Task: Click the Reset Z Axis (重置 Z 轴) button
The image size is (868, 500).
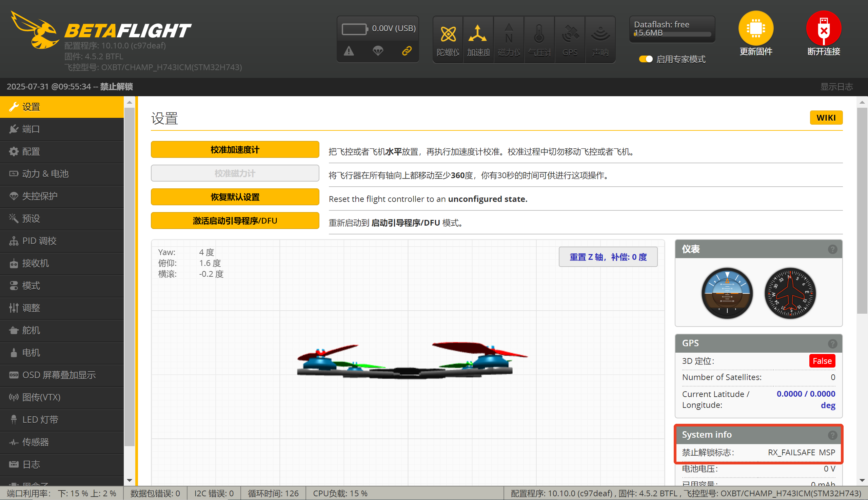Action: pos(608,257)
